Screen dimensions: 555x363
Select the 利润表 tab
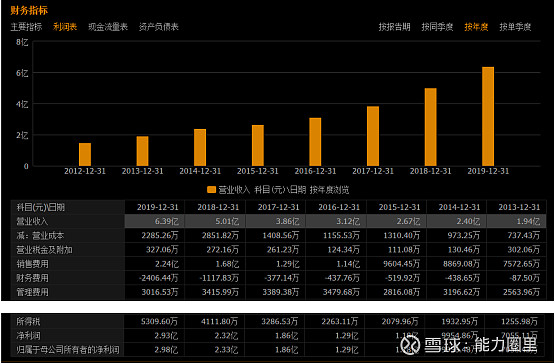[x=65, y=27]
